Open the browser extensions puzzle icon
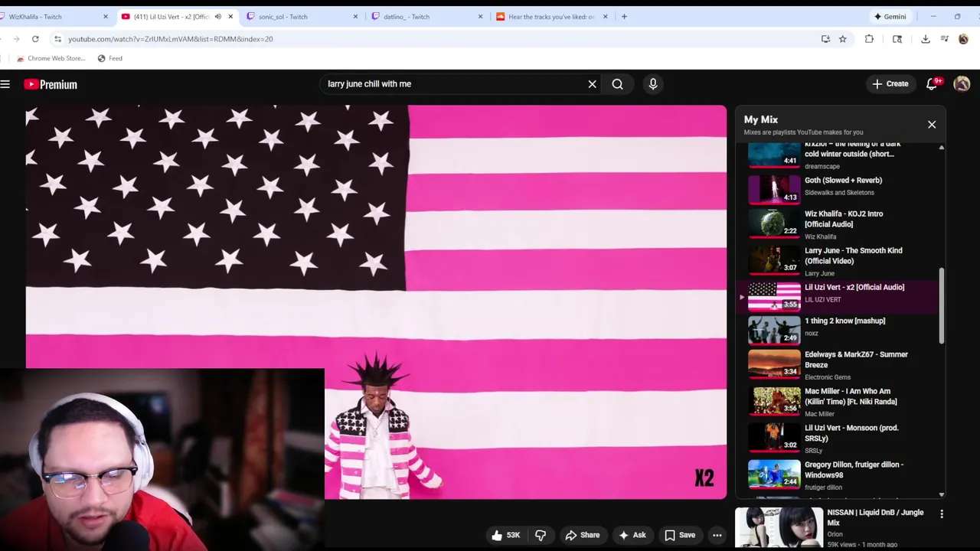980x551 pixels. tap(869, 39)
